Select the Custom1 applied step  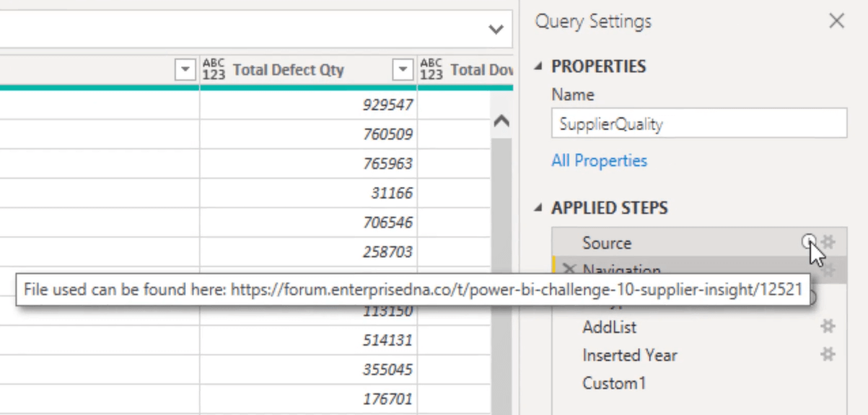pyautogui.click(x=699, y=383)
